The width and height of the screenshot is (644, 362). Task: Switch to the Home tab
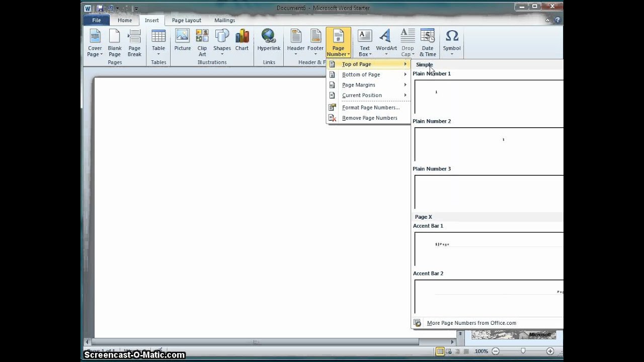[x=125, y=20]
